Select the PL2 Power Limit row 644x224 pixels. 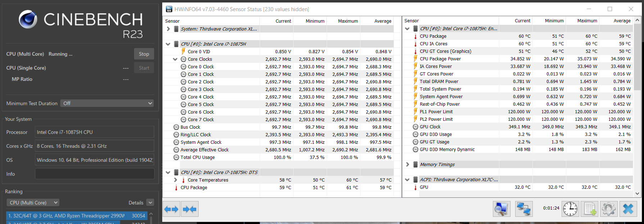click(x=518, y=119)
